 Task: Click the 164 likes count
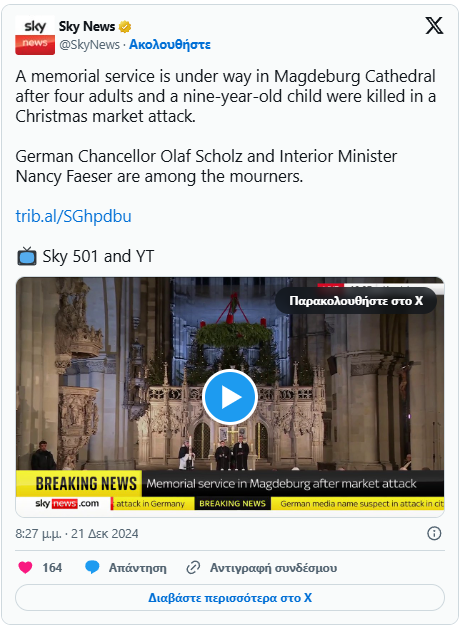click(52, 567)
